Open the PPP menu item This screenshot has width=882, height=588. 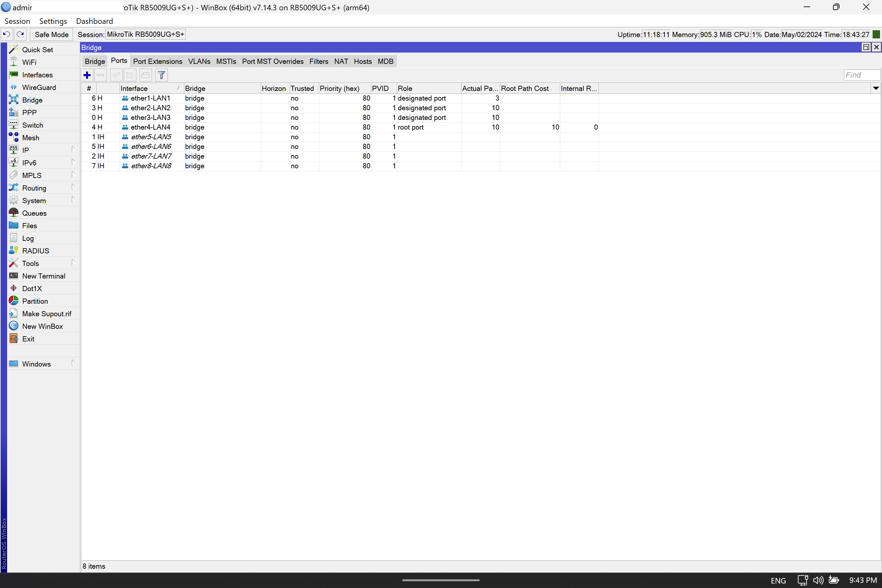pos(43,113)
